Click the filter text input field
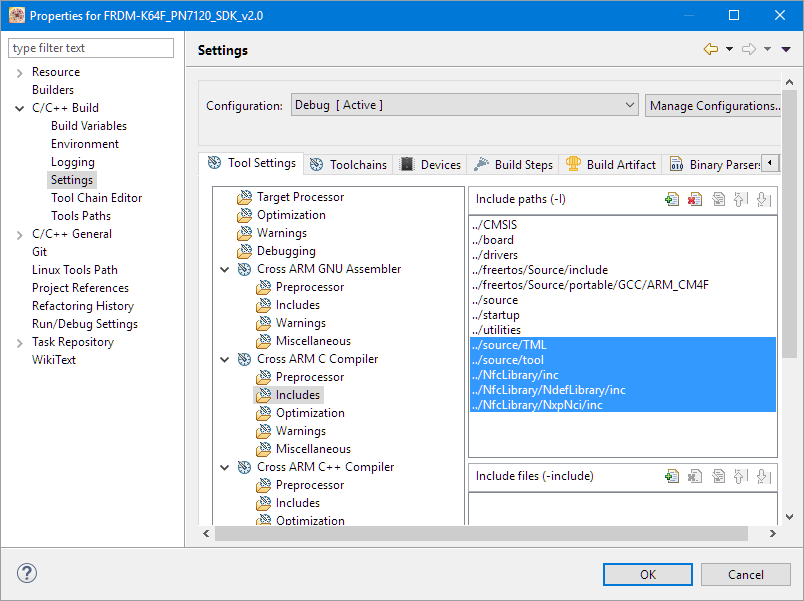Image resolution: width=804 pixels, height=601 pixels. tap(91, 48)
